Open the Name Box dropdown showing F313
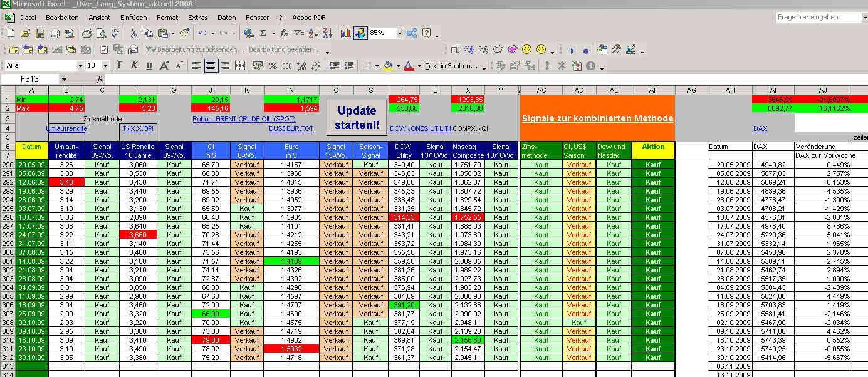This screenshot has width=868, height=377. [64, 80]
